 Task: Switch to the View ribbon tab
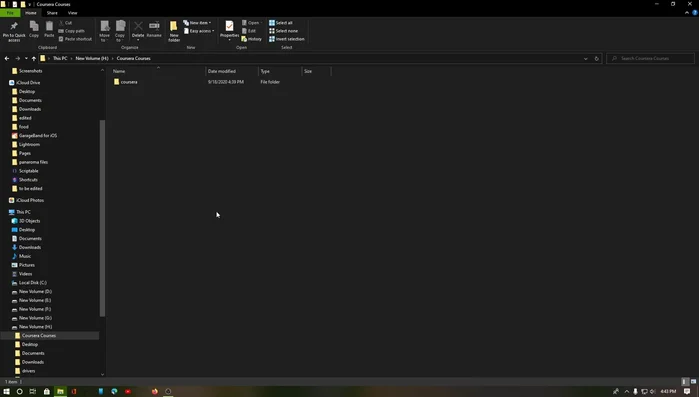tap(73, 13)
